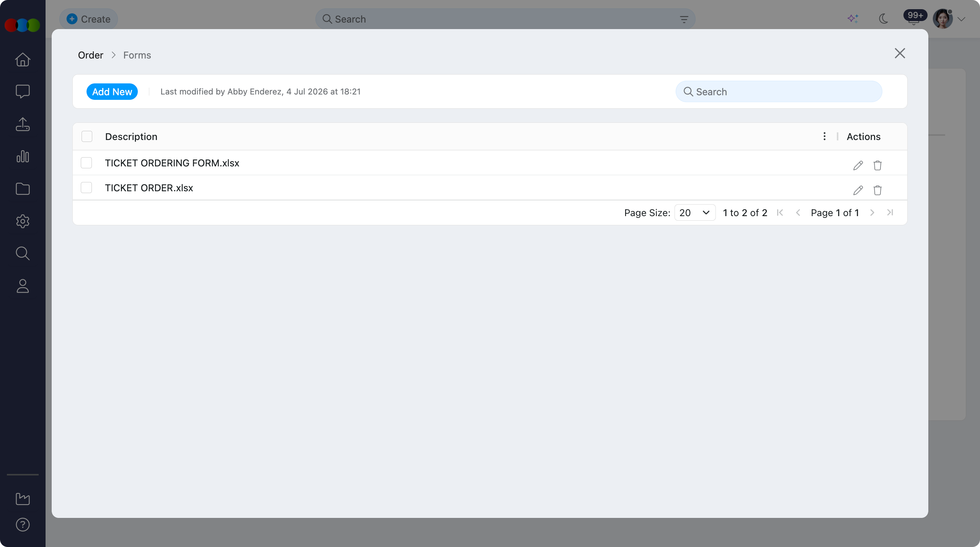The width and height of the screenshot is (980, 547).
Task: Click the Forms breadcrumb
Action: (x=137, y=55)
